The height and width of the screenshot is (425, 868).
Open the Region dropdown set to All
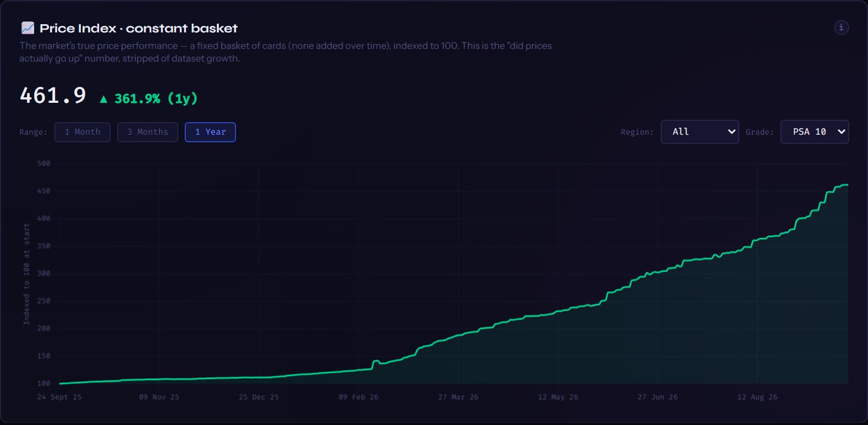[x=700, y=132]
